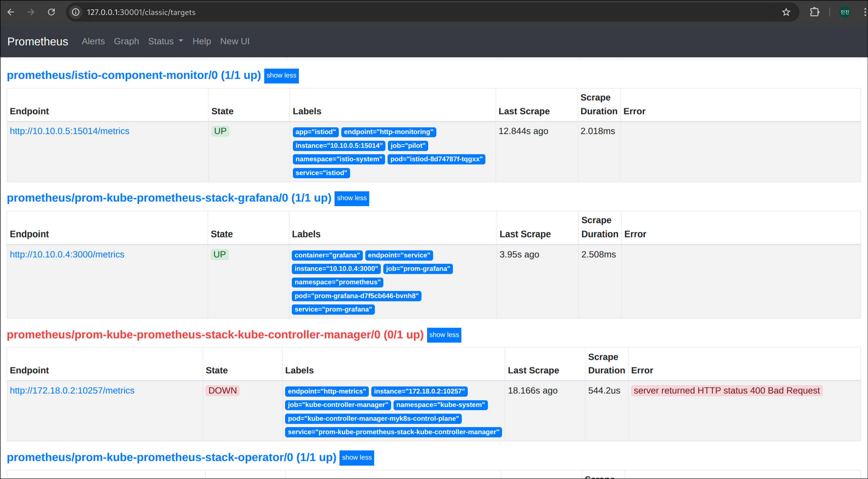Open the Graph page

(x=126, y=41)
